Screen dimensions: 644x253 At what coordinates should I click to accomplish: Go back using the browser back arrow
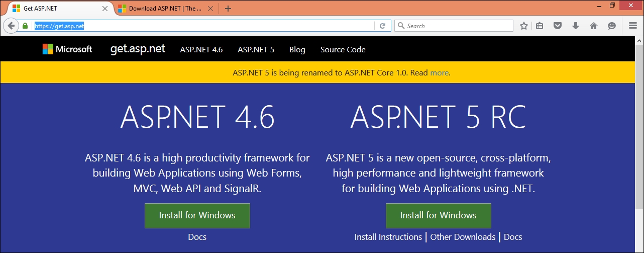(x=11, y=26)
